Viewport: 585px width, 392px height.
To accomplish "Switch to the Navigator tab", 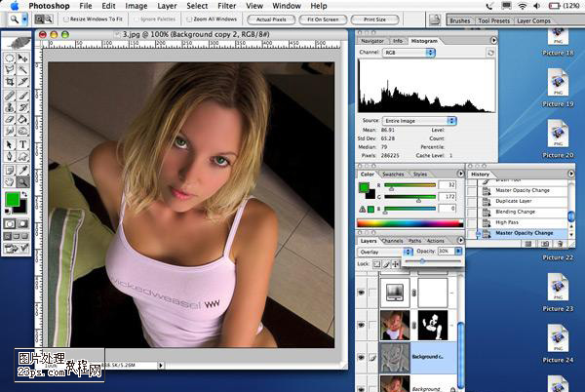I will [x=372, y=41].
